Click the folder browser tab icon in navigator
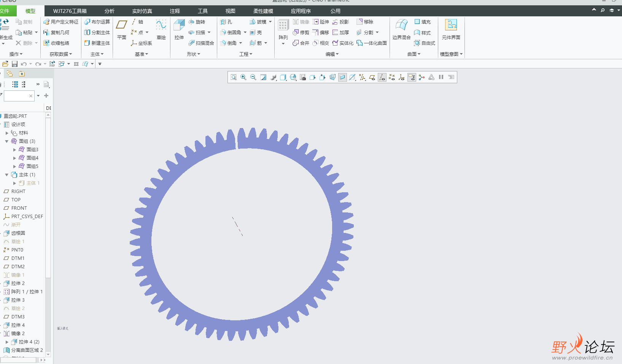The image size is (622, 364). [x=10, y=74]
